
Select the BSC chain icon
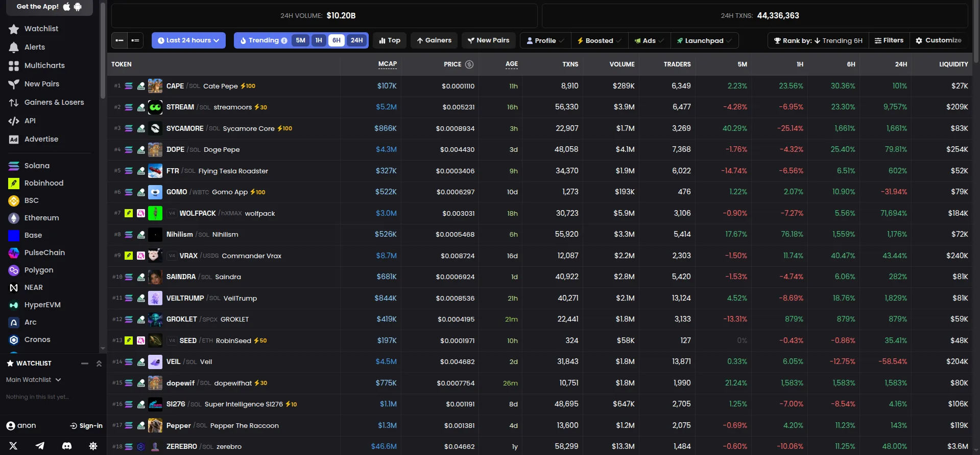click(14, 201)
